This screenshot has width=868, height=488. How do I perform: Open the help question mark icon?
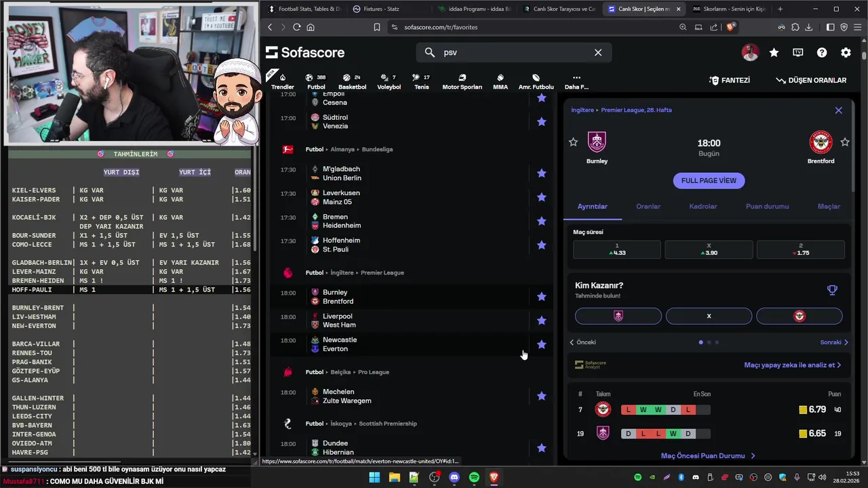point(822,52)
